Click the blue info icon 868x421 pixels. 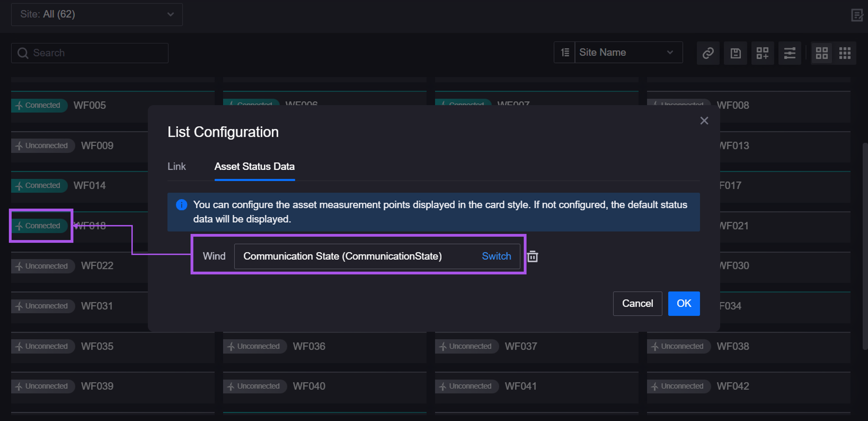[181, 205]
